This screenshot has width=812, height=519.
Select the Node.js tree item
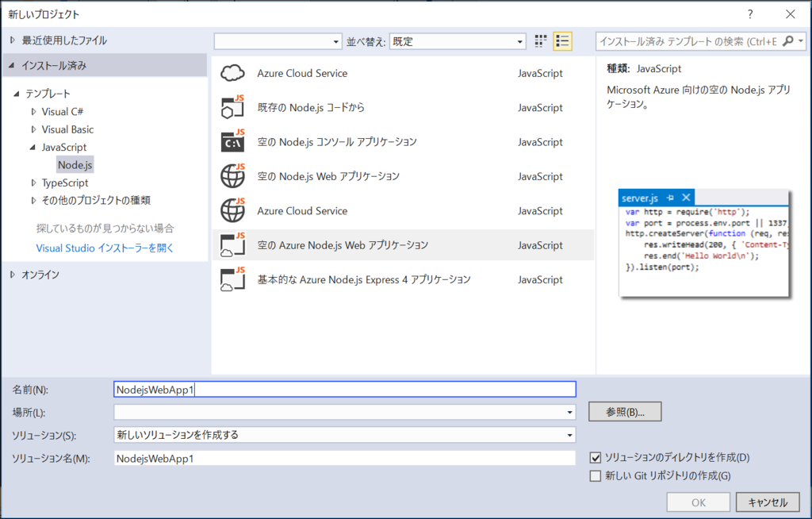coord(75,165)
